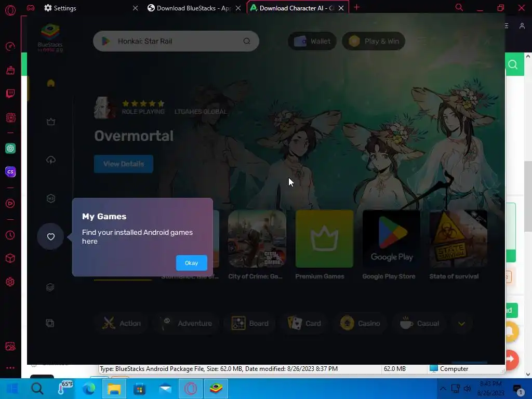Open Opera menu logo icon
532x399 pixels.
click(10, 10)
